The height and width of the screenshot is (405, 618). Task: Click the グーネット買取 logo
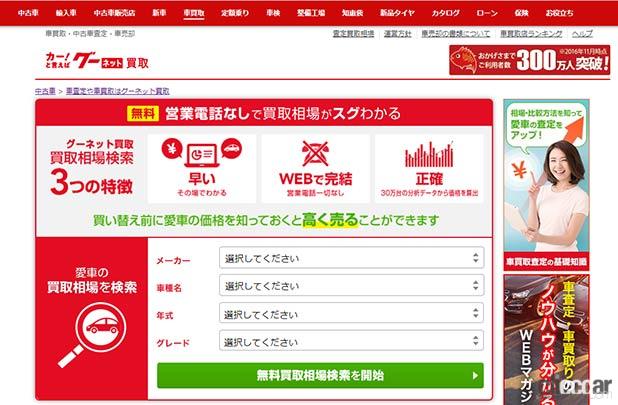click(x=97, y=61)
